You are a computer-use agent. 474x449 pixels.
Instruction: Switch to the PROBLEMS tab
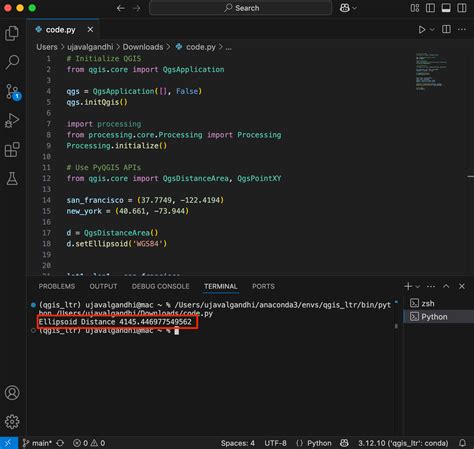(57, 286)
